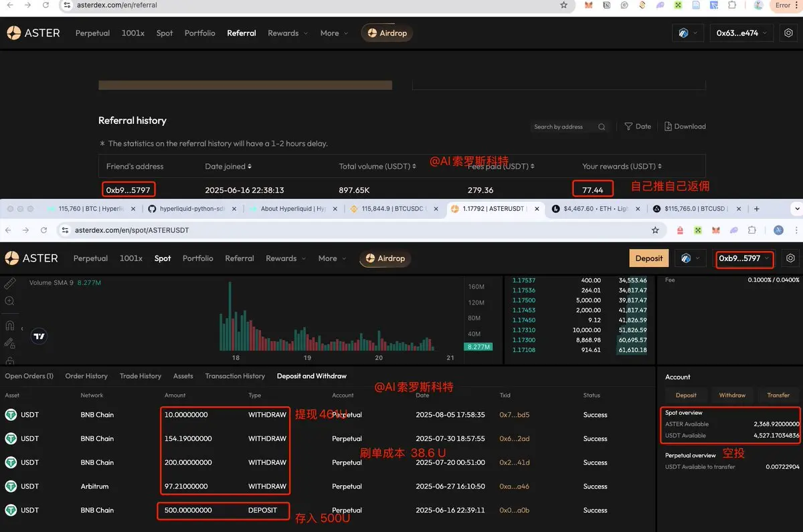Go back in the spot browser window
Image resolution: width=803 pixels, height=532 pixels.
(x=9, y=230)
